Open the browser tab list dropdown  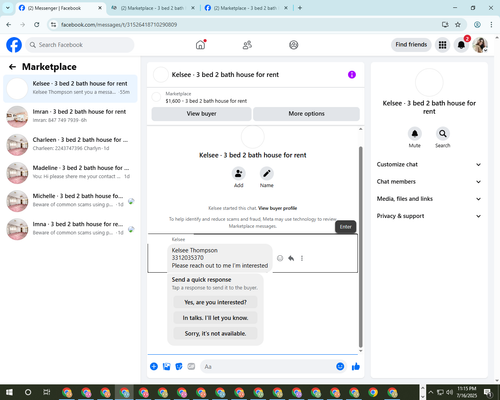pos(8,8)
